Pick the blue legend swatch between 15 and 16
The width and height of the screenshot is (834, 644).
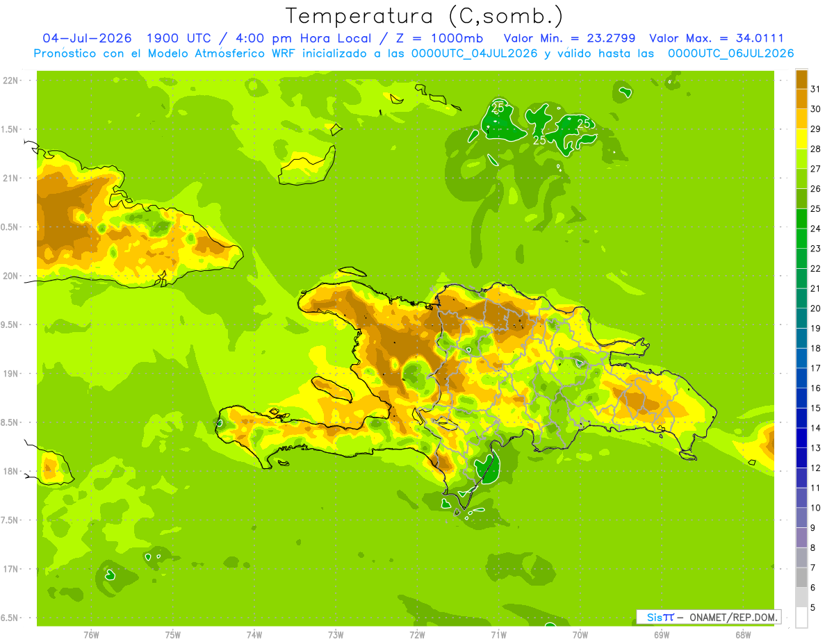pos(801,398)
